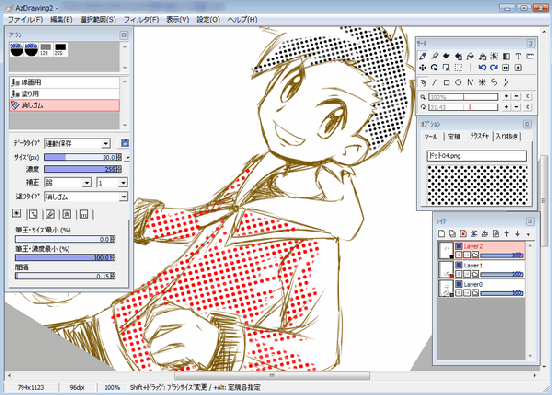Image resolution: width=552 pixels, height=395 pixels.
Task: Click the blue Redo arrow
Action: (x=494, y=67)
